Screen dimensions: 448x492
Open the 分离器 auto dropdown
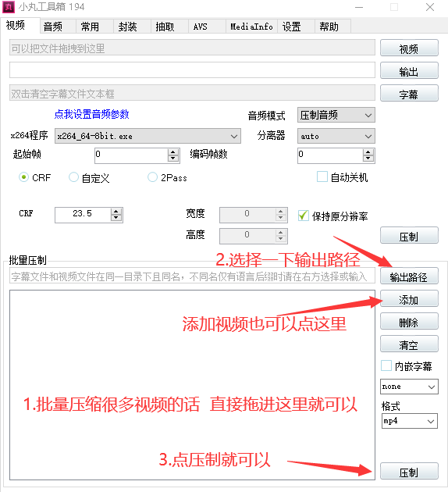tap(336, 136)
